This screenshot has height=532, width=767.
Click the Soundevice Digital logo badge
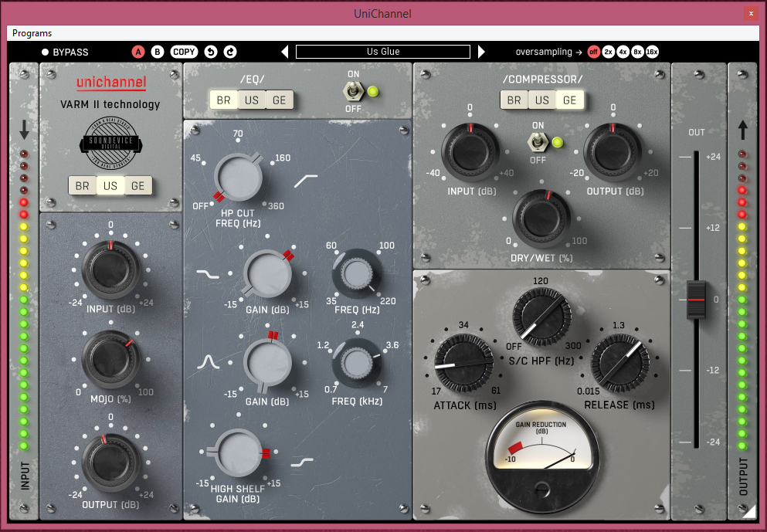(110, 143)
